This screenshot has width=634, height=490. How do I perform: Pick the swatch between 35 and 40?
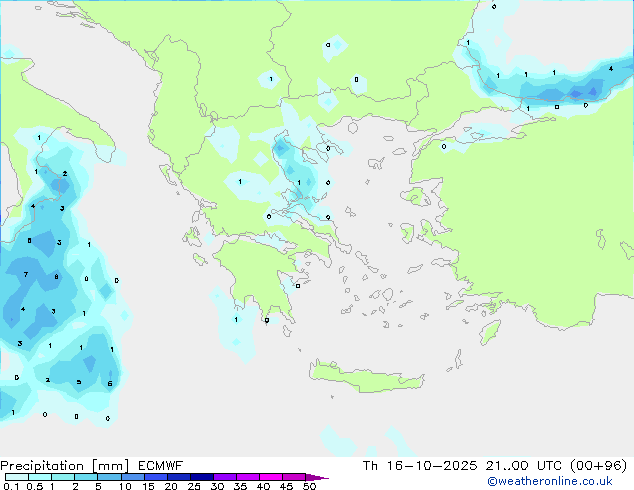(248, 477)
